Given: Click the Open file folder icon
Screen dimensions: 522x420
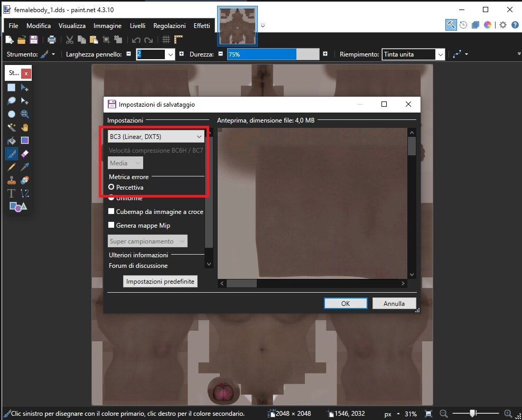Looking at the screenshot, I should point(21,40).
